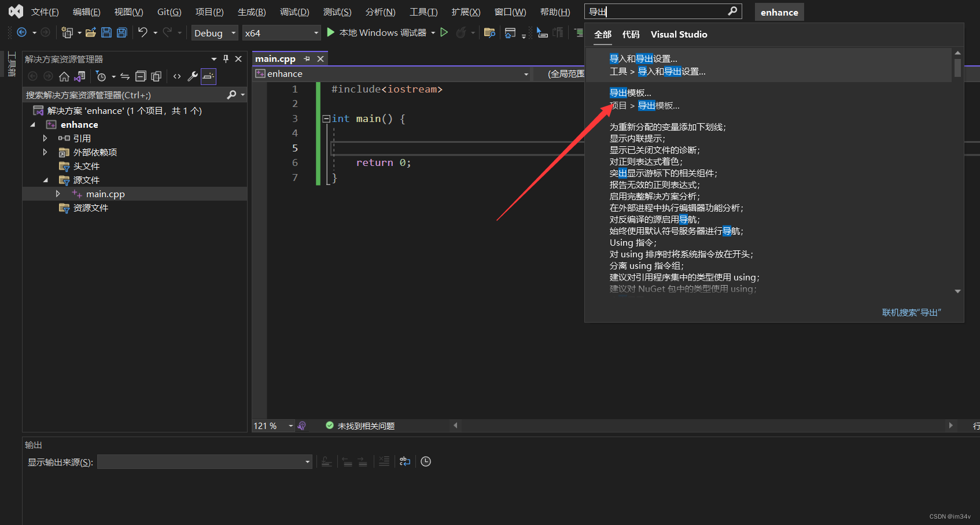Toggle word wrap in the Output panel
980x525 pixels.
point(405,461)
